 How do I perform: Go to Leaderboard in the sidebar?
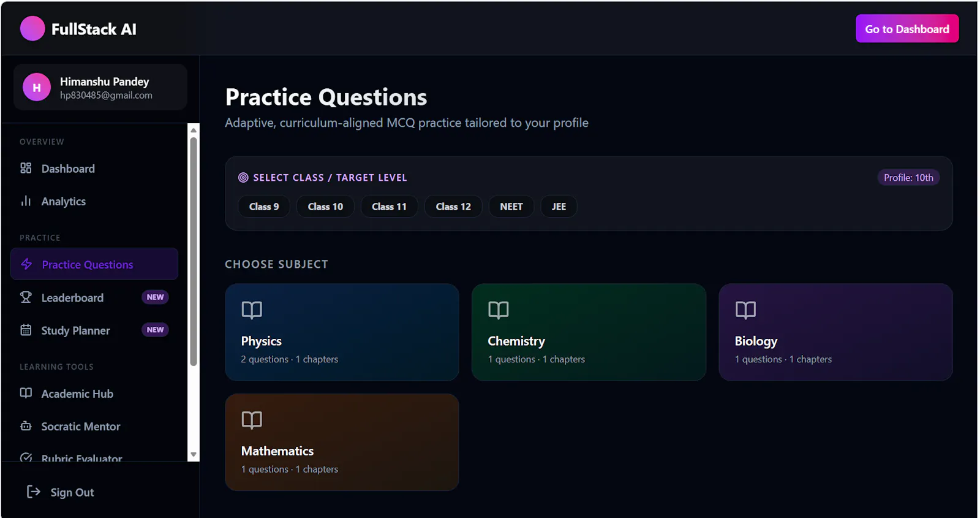click(x=94, y=297)
